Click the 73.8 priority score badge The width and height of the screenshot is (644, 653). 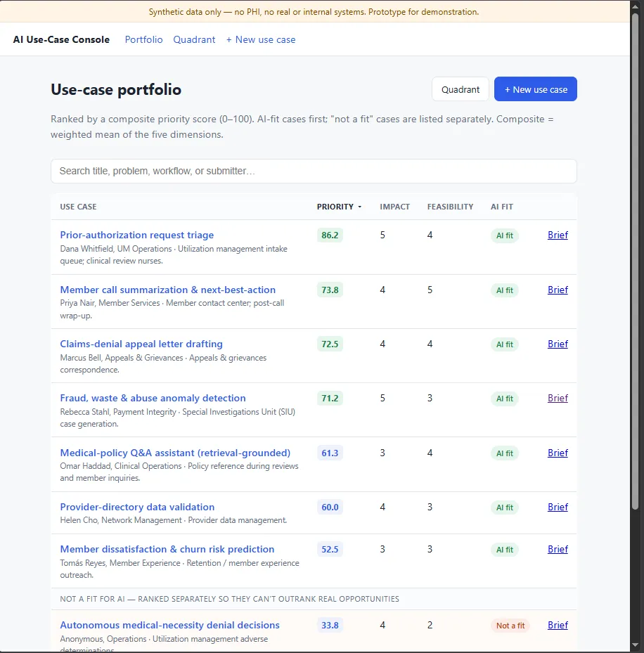click(x=330, y=290)
